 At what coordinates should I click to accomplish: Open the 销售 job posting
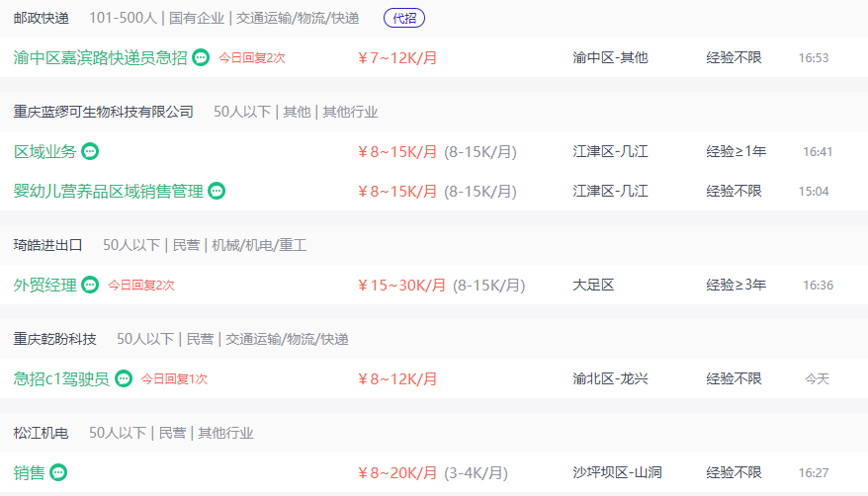coord(29,472)
